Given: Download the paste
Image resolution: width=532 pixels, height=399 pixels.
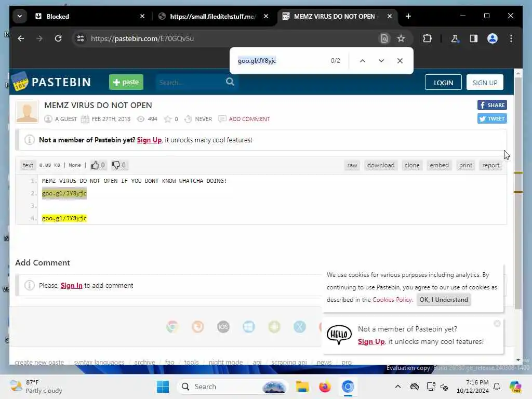Looking at the screenshot, I should (x=381, y=165).
